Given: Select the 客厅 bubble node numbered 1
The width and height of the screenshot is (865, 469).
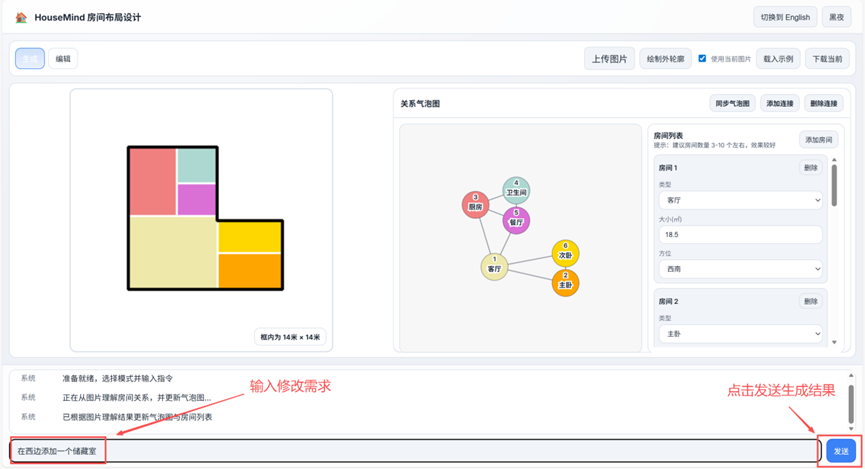Looking at the screenshot, I should 494,266.
